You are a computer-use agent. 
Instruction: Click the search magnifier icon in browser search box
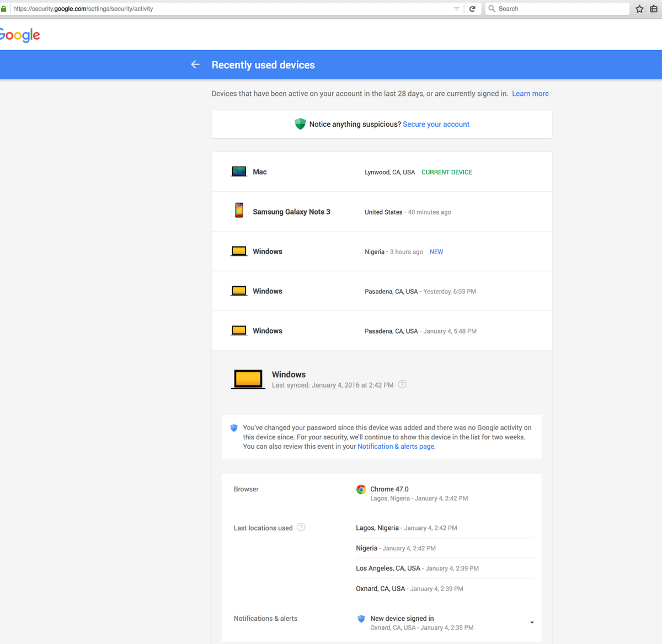pyautogui.click(x=492, y=9)
